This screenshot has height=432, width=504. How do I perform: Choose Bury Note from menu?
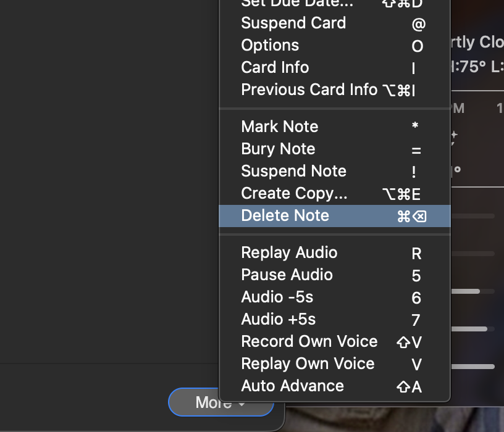tap(335, 149)
